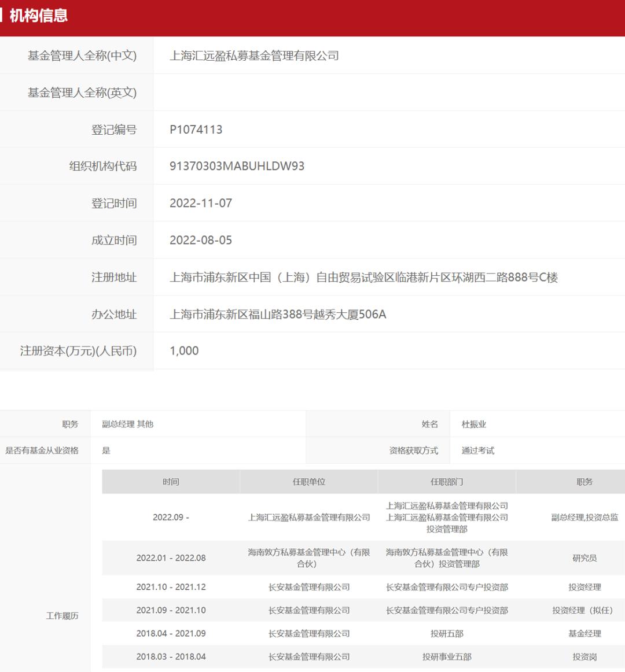
Task: Click the '基金管理人全称(中文)' label
Action: click(x=82, y=56)
